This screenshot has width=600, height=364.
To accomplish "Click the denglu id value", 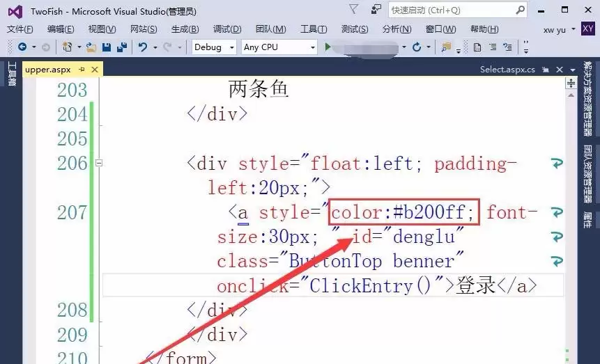I will (424, 237).
